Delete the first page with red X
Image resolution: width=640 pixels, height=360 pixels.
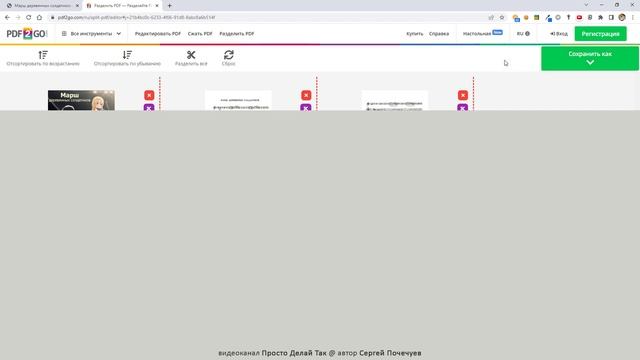coord(149,95)
